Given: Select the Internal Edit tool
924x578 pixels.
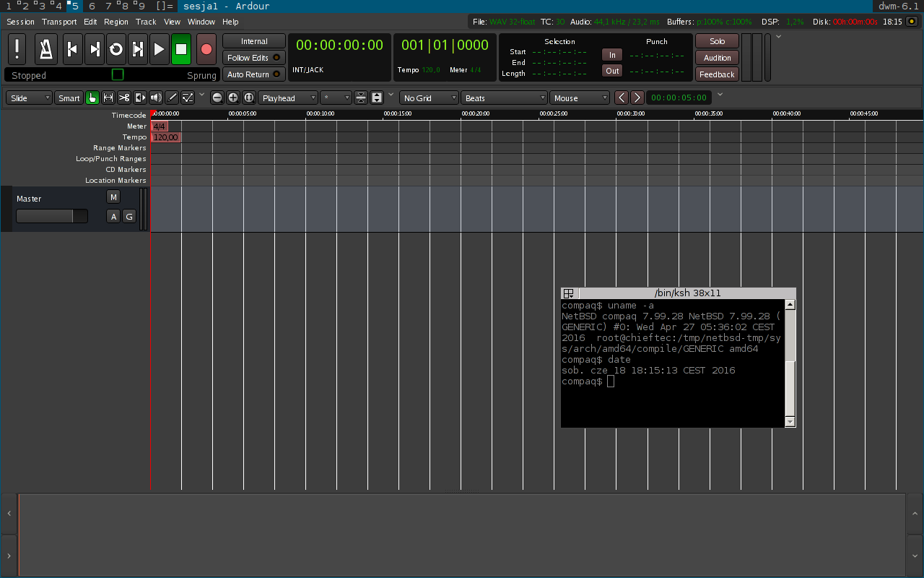Looking at the screenshot, I should 188,98.
